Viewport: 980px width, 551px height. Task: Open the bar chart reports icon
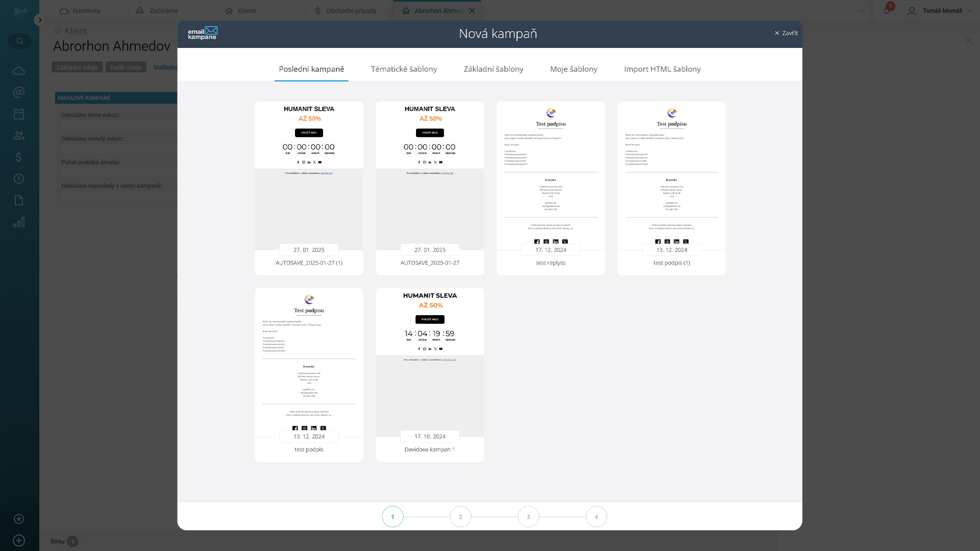click(19, 222)
